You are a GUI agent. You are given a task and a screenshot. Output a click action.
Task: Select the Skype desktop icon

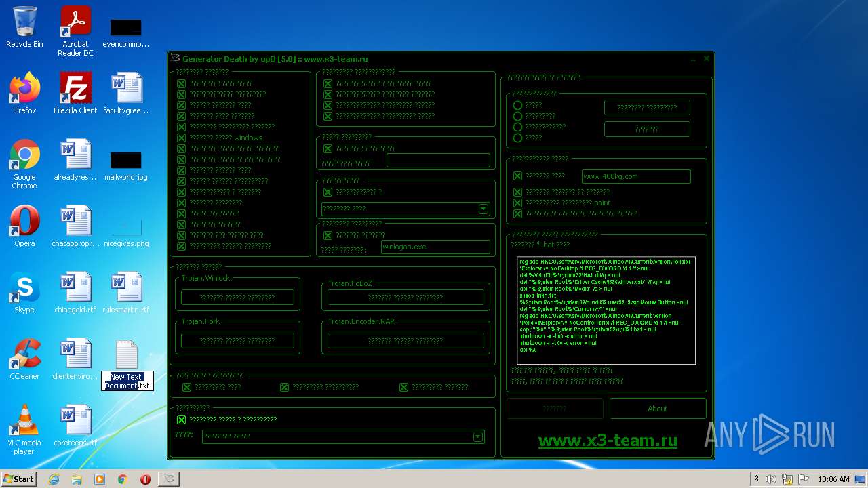tap(24, 293)
